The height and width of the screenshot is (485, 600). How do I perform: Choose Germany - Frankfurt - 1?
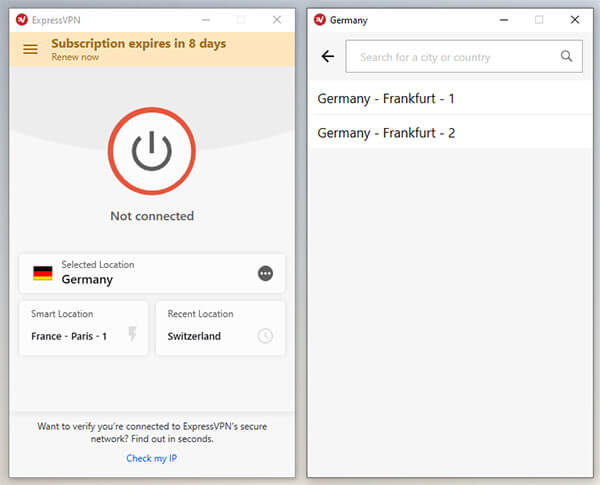450,98
